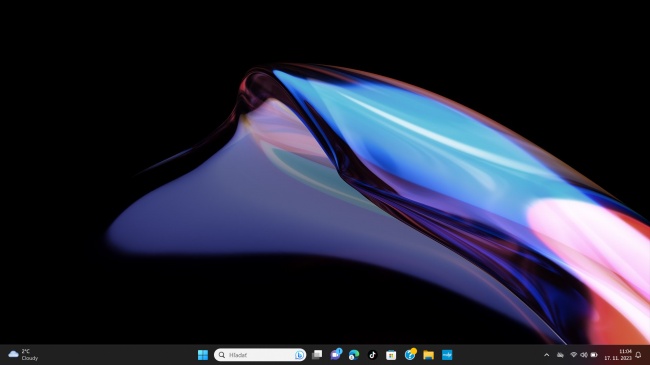Open Wi-Fi network quick settings
The height and width of the screenshot is (365, 650).
[x=574, y=355]
